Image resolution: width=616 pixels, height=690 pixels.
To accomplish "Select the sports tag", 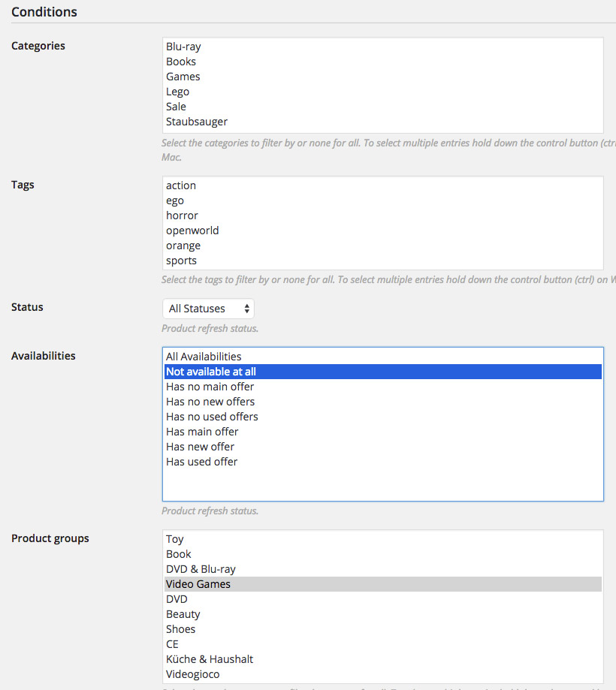I will [181, 260].
